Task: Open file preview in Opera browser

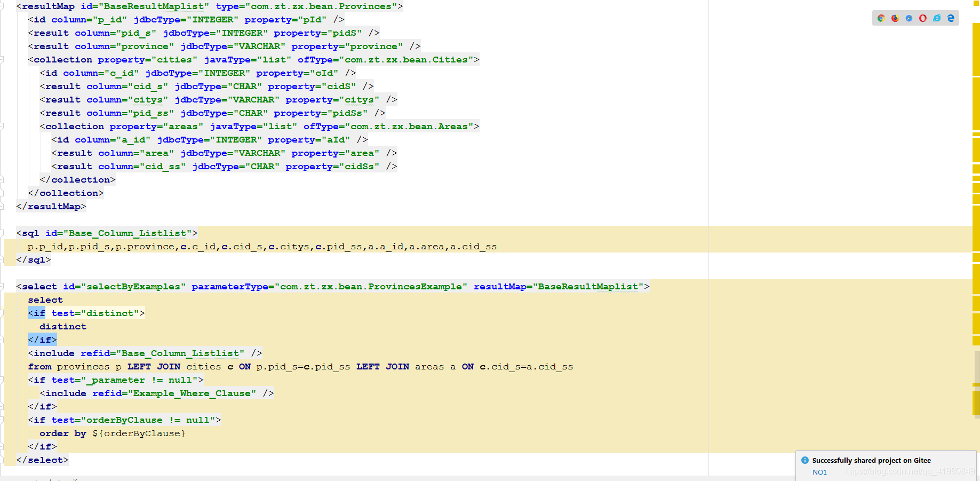Action: pyautogui.click(x=922, y=18)
